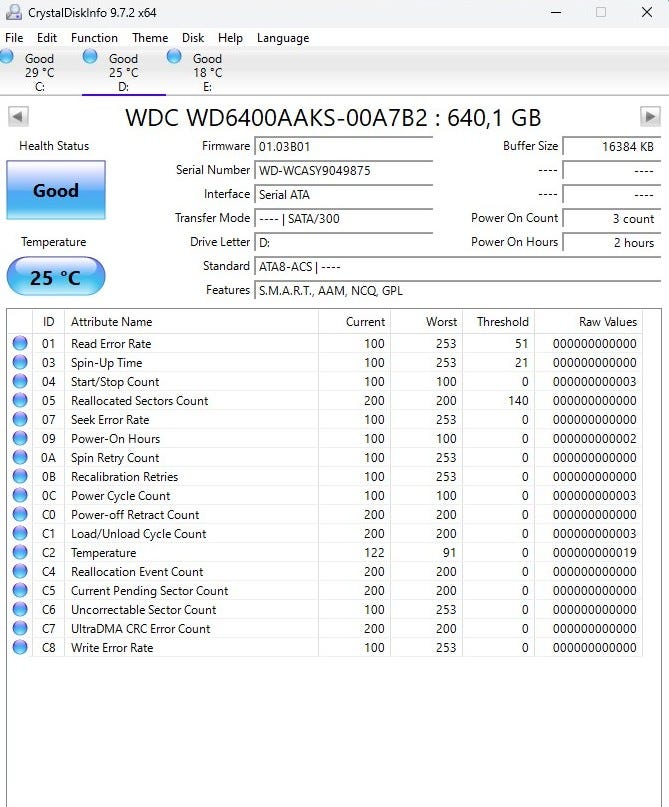Minimize the CrystalDiskInfo window
The image size is (669, 807).
tap(556, 12)
